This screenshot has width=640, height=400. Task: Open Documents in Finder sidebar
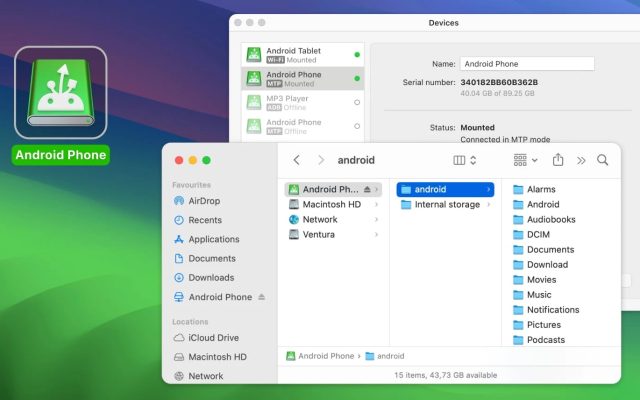tap(205, 258)
